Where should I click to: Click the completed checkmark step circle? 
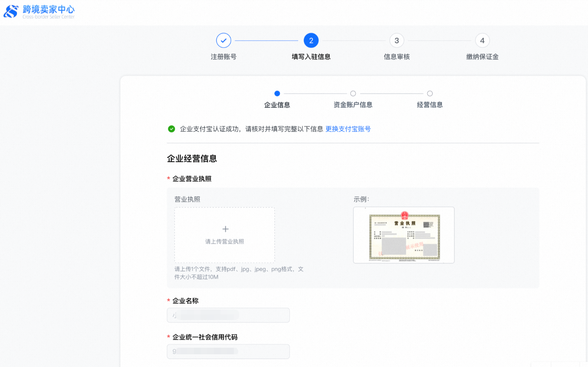pos(224,41)
